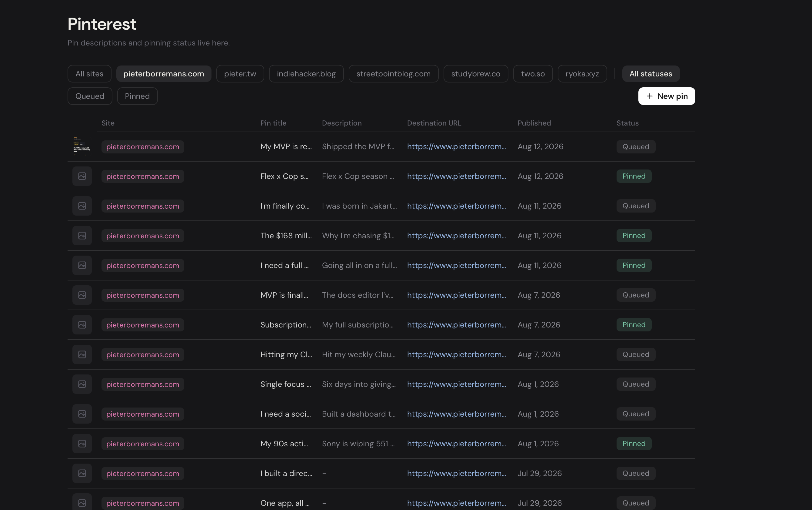The width and height of the screenshot is (812, 510).
Task: Show only Queued pins filter chip
Action: coord(90,96)
